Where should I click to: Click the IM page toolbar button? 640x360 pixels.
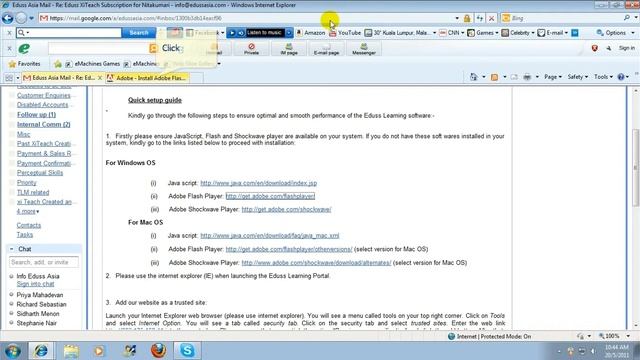coord(289,49)
